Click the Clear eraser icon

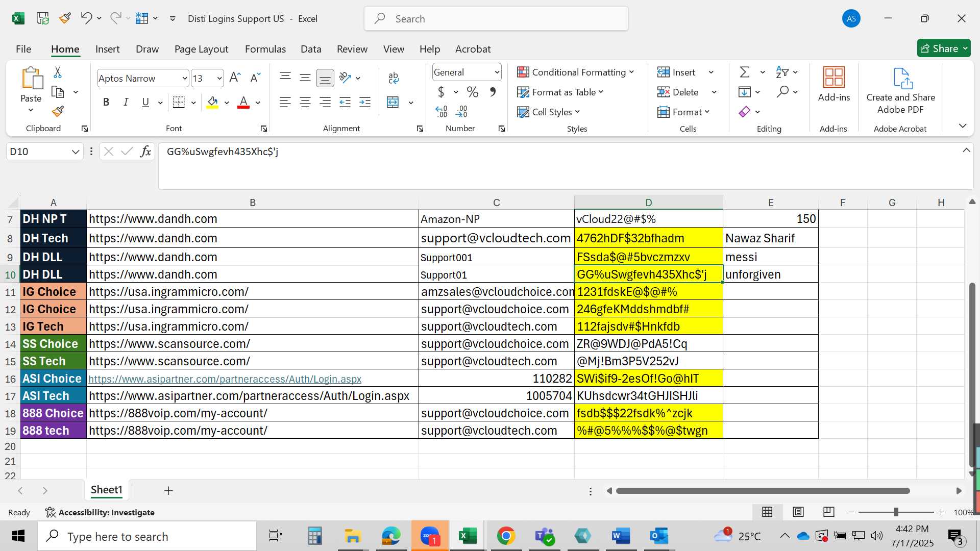pos(745,112)
